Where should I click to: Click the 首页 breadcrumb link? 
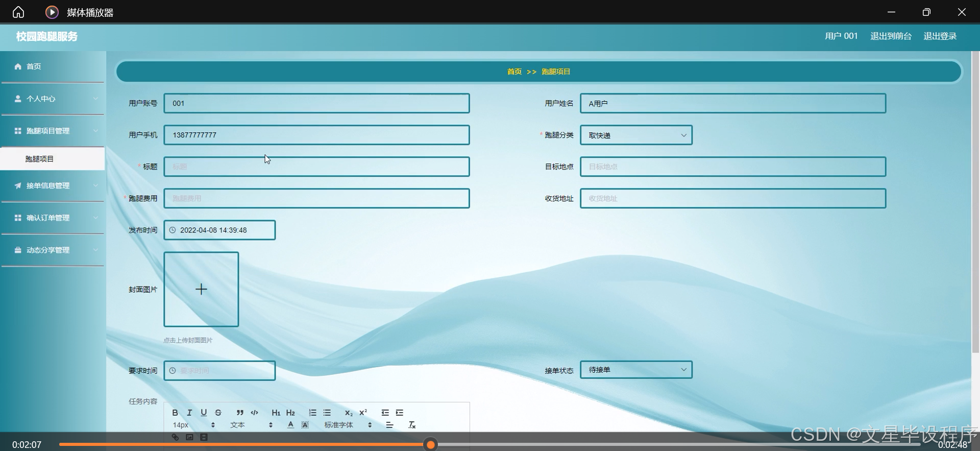[x=514, y=72]
